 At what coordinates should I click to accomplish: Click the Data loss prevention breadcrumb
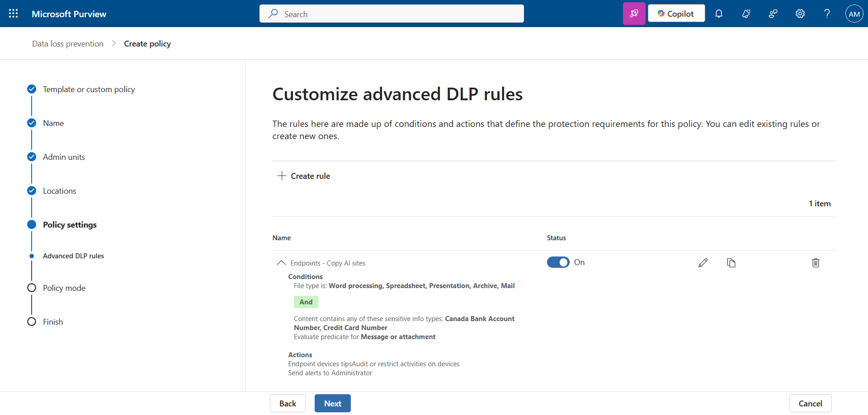[x=68, y=44]
